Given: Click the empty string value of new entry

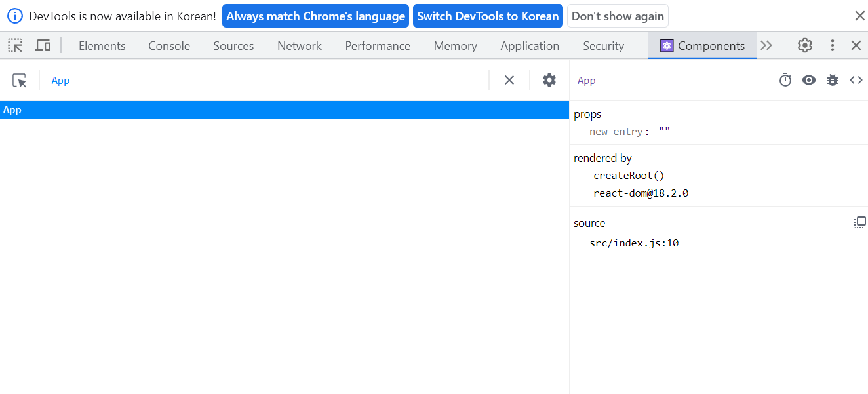Looking at the screenshot, I should (664, 132).
